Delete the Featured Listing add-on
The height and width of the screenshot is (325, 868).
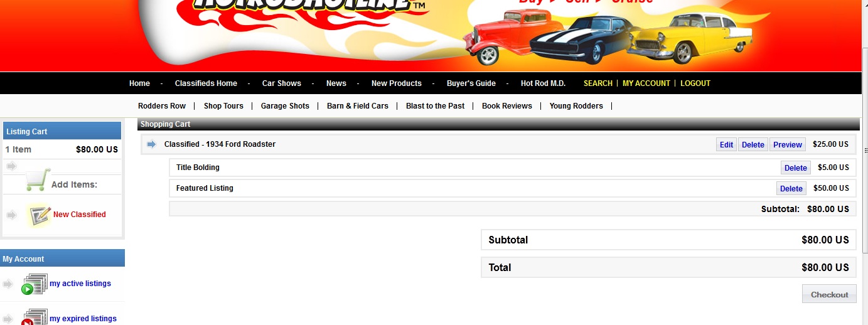click(x=791, y=189)
